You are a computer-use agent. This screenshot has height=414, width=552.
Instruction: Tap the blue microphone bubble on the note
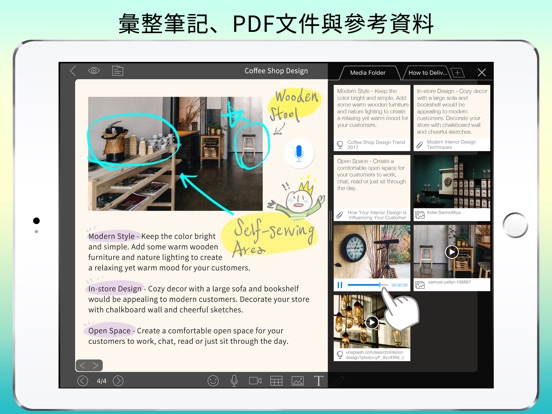[x=299, y=153]
